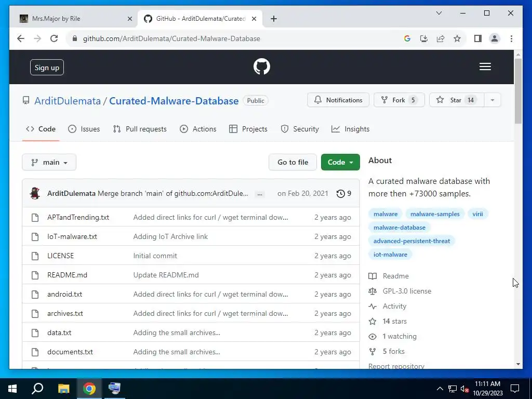This screenshot has height=399, width=532.
Task: Click the book Readme icon
Action: [372, 276]
